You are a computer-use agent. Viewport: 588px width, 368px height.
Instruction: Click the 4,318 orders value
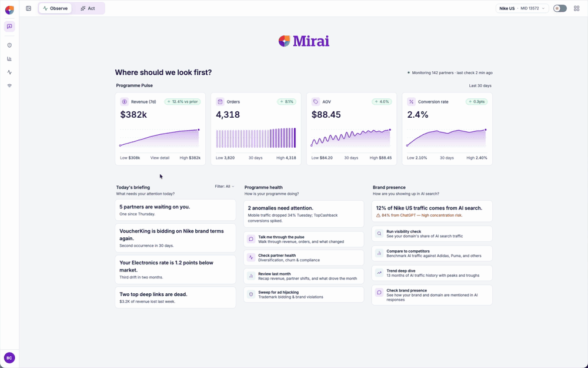(x=228, y=115)
